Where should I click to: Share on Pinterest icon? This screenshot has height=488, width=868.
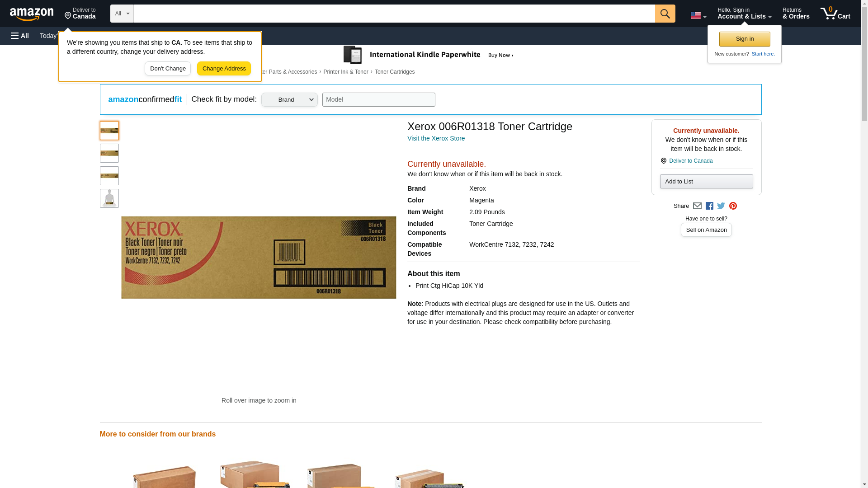pos(733,206)
